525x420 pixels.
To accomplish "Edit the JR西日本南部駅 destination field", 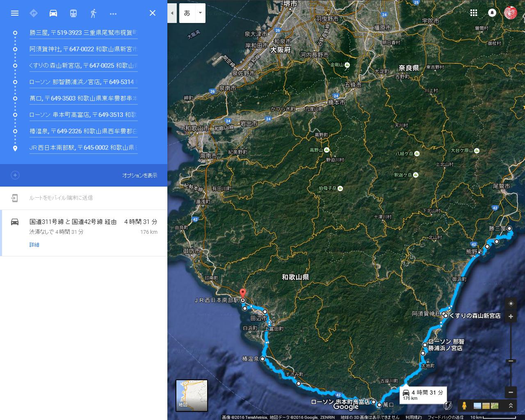I will [83, 148].
